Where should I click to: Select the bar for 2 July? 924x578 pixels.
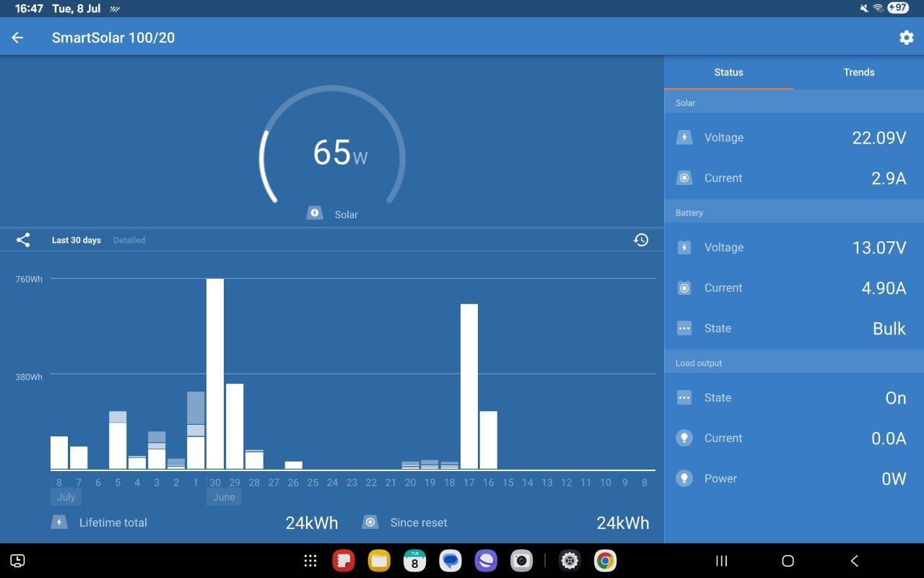pos(176,464)
